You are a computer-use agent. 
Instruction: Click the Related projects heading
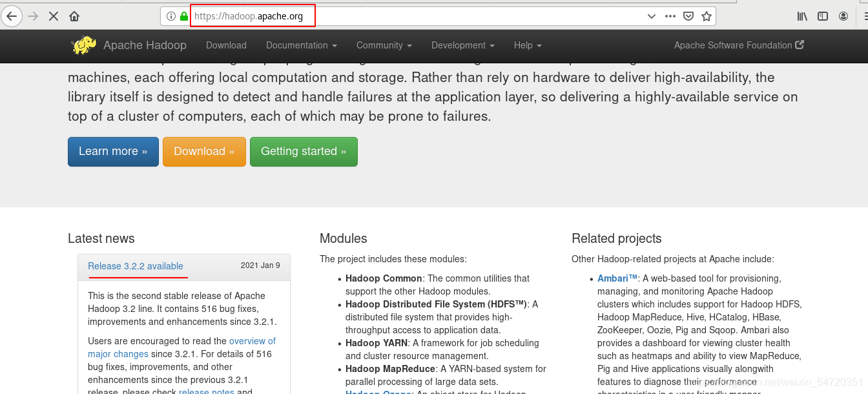point(617,238)
